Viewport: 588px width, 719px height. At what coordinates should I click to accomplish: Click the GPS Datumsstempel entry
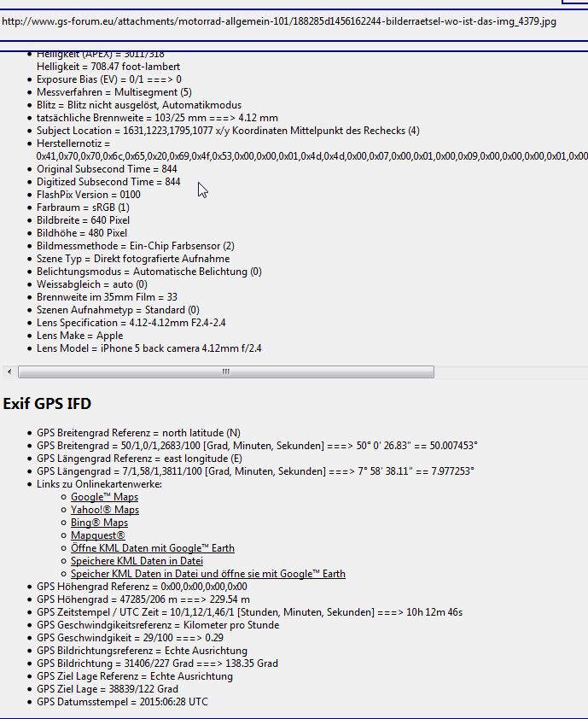[x=122, y=702]
